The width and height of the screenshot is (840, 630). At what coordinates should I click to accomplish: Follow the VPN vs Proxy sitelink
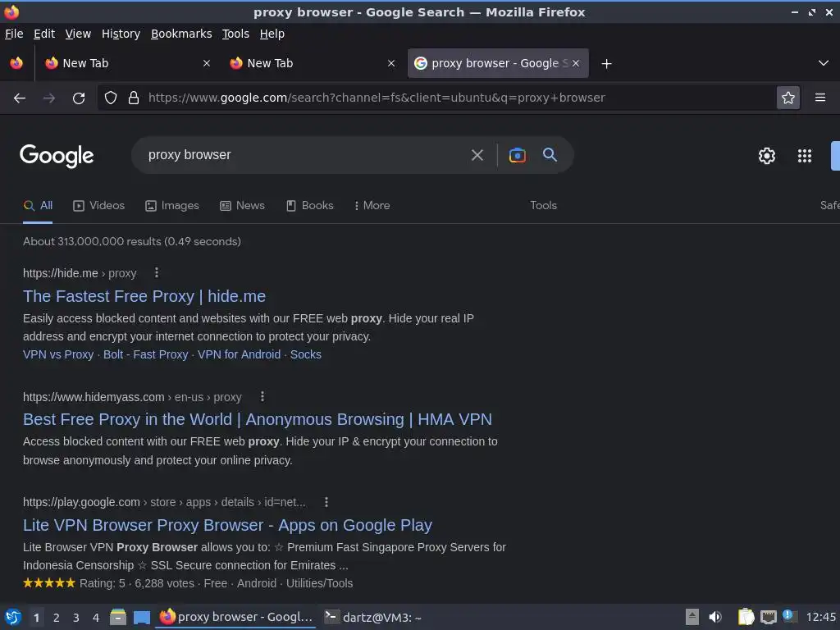click(58, 354)
